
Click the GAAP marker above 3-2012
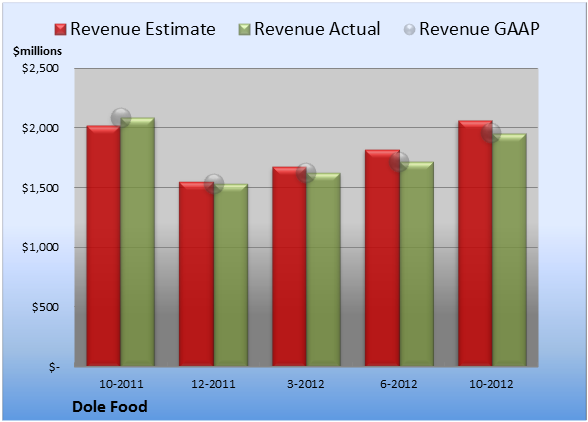pos(306,173)
